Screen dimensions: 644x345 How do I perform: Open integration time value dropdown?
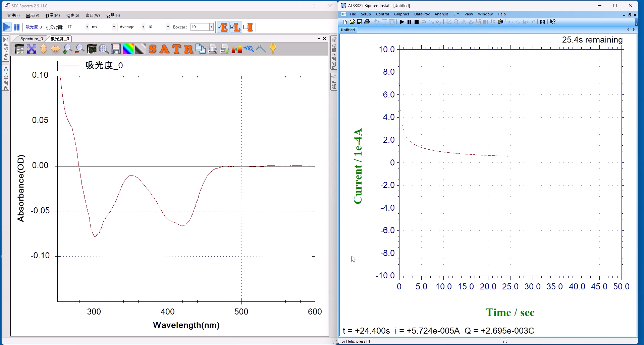click(x=87, y=27)
